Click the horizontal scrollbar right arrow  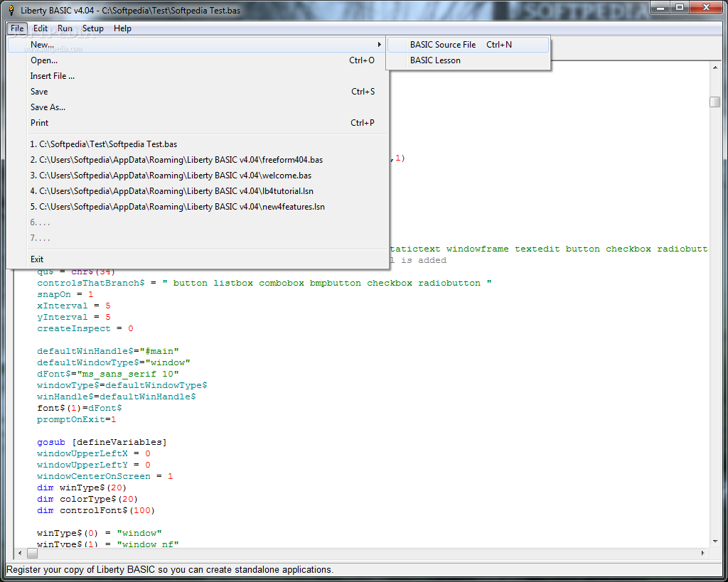click(x=703, y=554)
